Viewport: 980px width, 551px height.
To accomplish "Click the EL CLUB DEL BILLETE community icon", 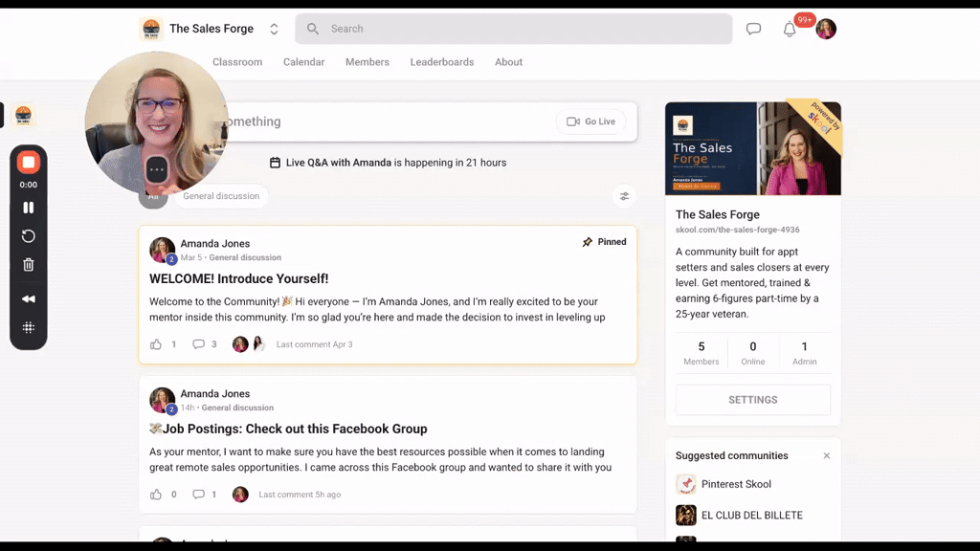I will [x=685, y=516].
